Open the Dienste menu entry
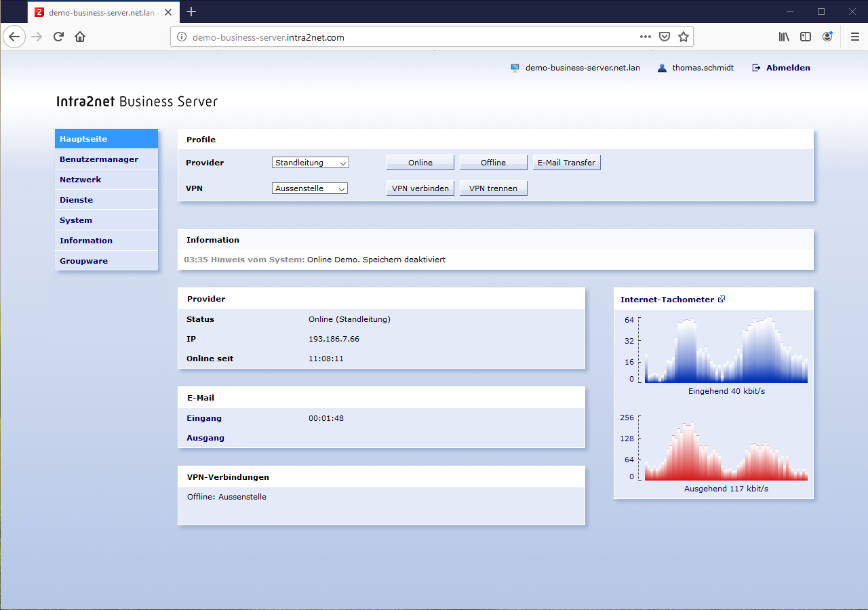Screen dimensions: 868x610 [106, 200]
